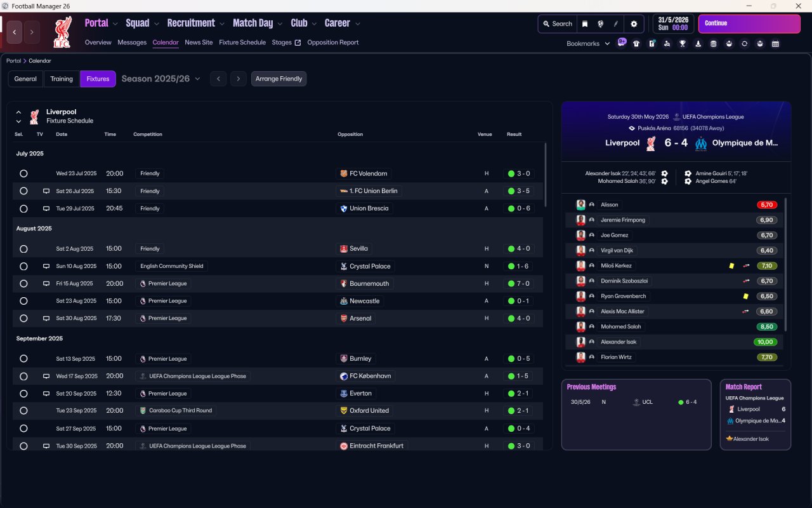This screenshot has height=508, width=812.
Task: Switch to the General calendar tab
Action: coord(25,79)
